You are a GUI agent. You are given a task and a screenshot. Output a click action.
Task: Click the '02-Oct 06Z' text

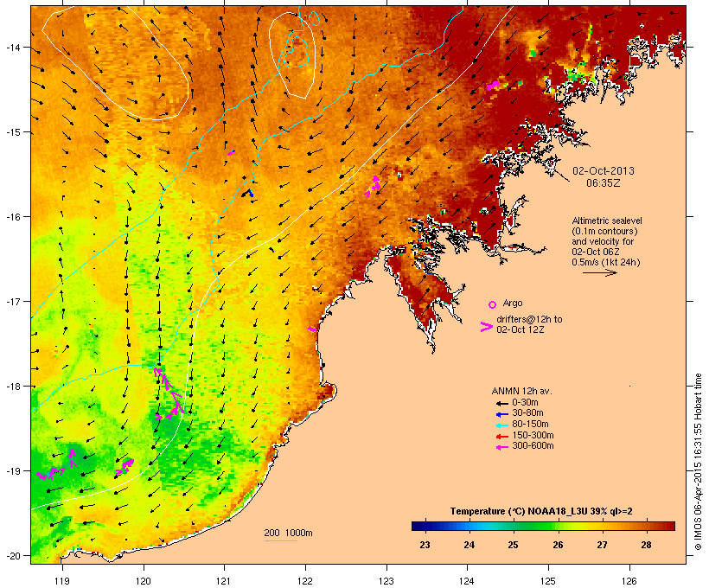596,252
